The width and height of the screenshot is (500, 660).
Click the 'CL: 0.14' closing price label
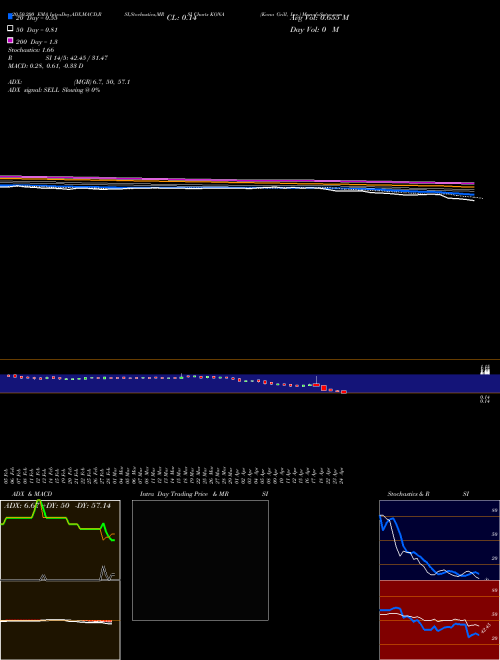pyautogui.click(x=181, y=18)
